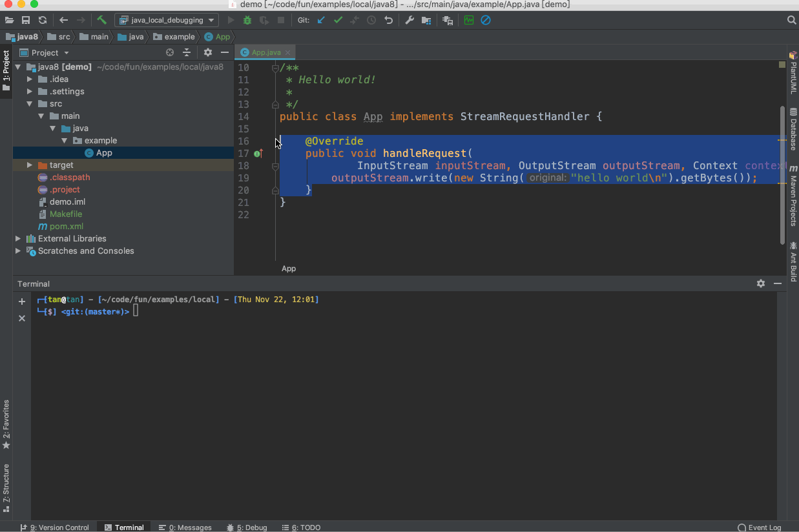Click src in the navigation breadcrumb
The width and height of the screenshot is (799, 532).
tap(59, 37)
